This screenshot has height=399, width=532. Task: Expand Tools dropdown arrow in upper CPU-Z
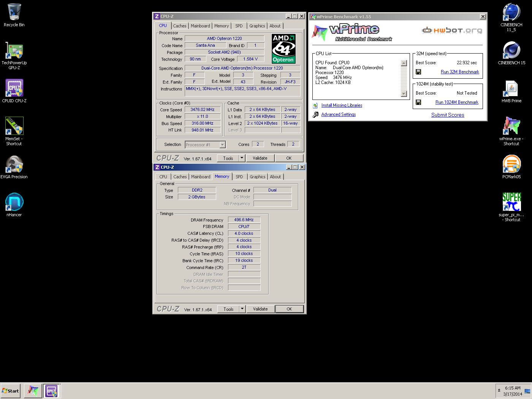click(242, 158)
